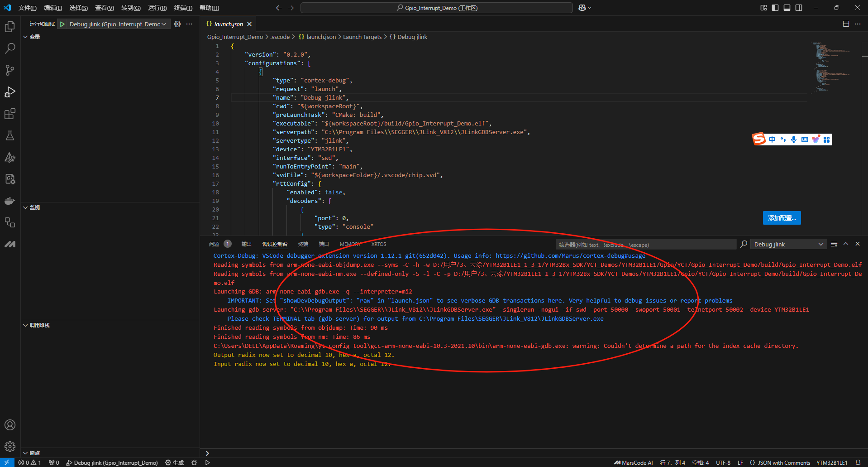Close the bottom panel
The width and height of the screenshot is (868, 467).
[858, 244]
